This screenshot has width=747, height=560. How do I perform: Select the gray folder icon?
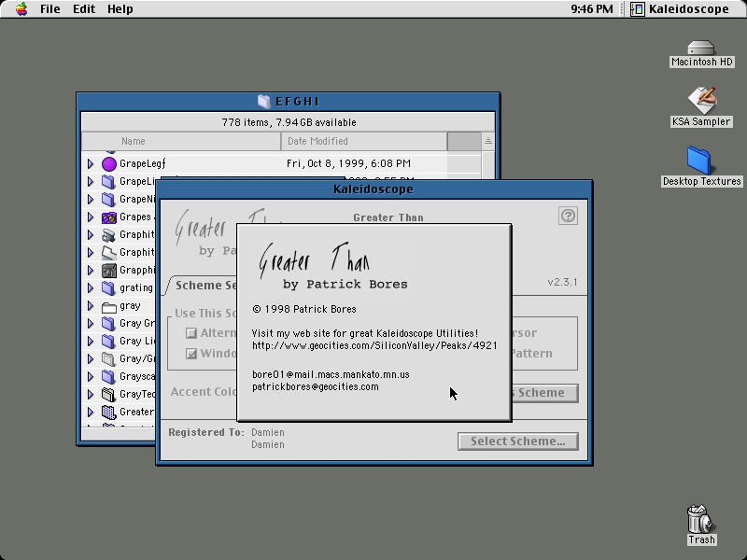[109, 306]
